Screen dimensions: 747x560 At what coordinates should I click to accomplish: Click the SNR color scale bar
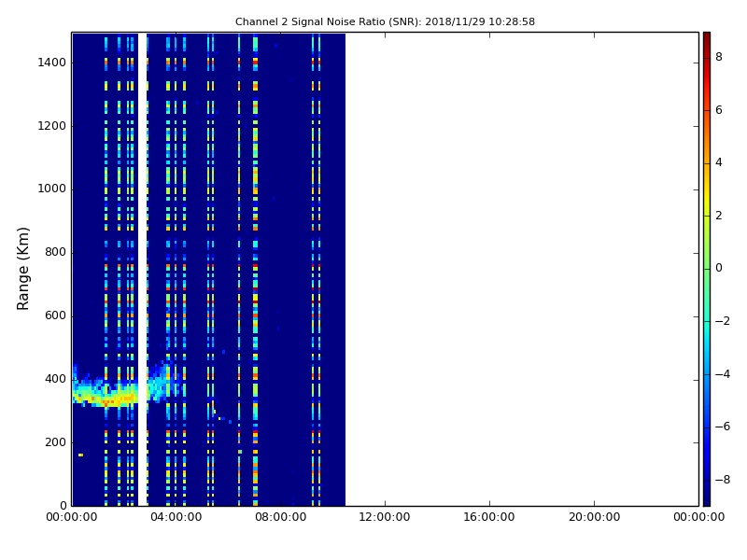click(707, 269)
